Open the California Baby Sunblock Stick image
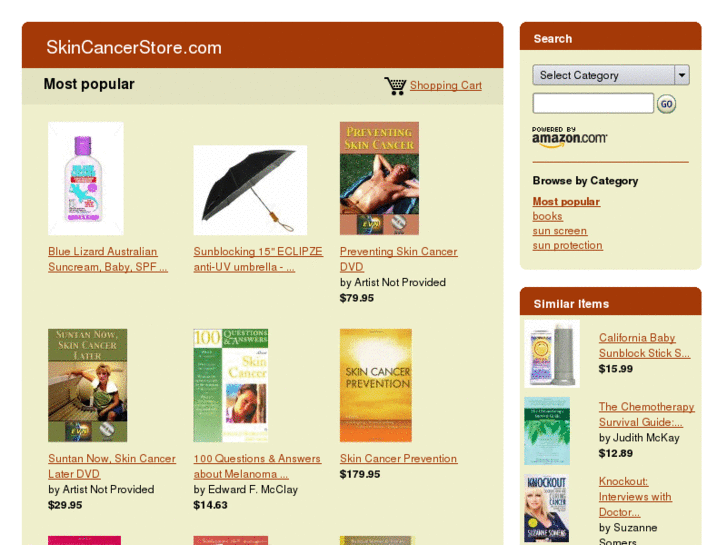The image size is (727, 545). [x=552, y=353]
